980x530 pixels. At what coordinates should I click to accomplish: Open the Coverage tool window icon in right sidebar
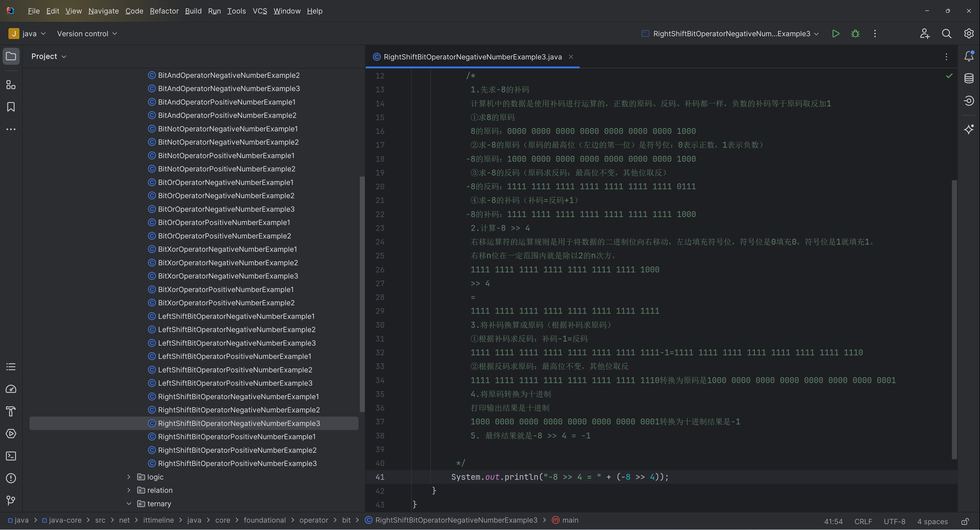coord(969,100)
